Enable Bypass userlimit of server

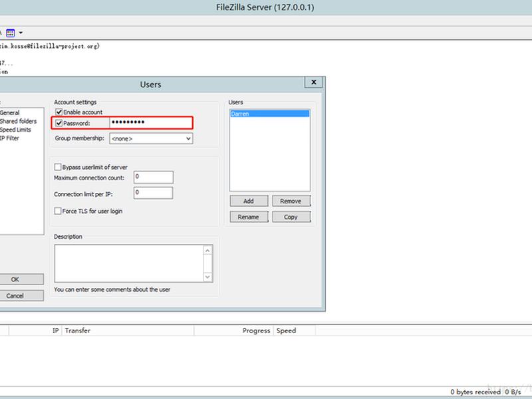[58, 167]
